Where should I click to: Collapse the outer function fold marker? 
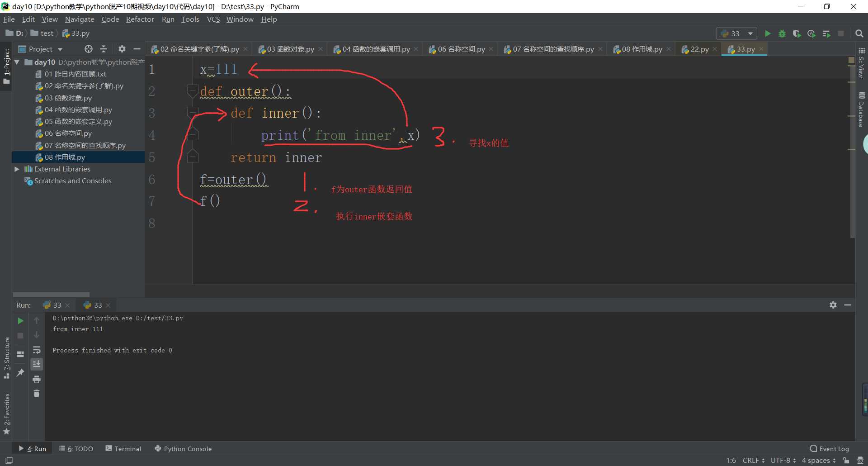pyautogui.click(x=193, y=90)
